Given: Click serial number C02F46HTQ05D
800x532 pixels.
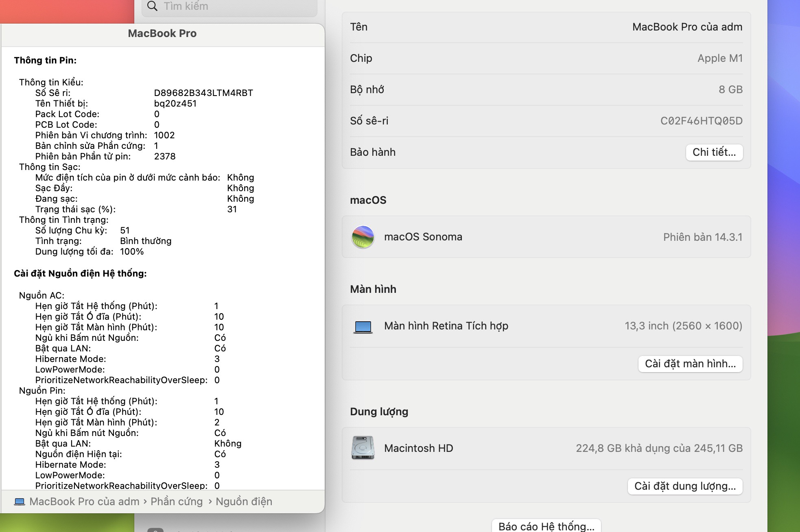Looking at the screenshot, I should (701, 121).
